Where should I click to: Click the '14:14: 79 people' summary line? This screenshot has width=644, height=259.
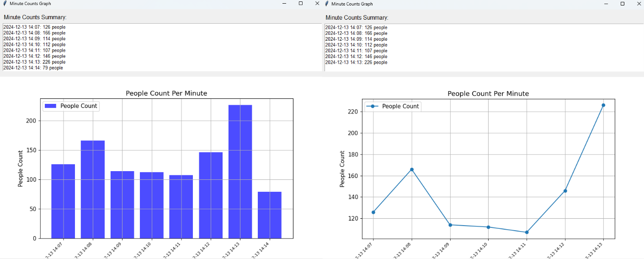coord(33,68)
